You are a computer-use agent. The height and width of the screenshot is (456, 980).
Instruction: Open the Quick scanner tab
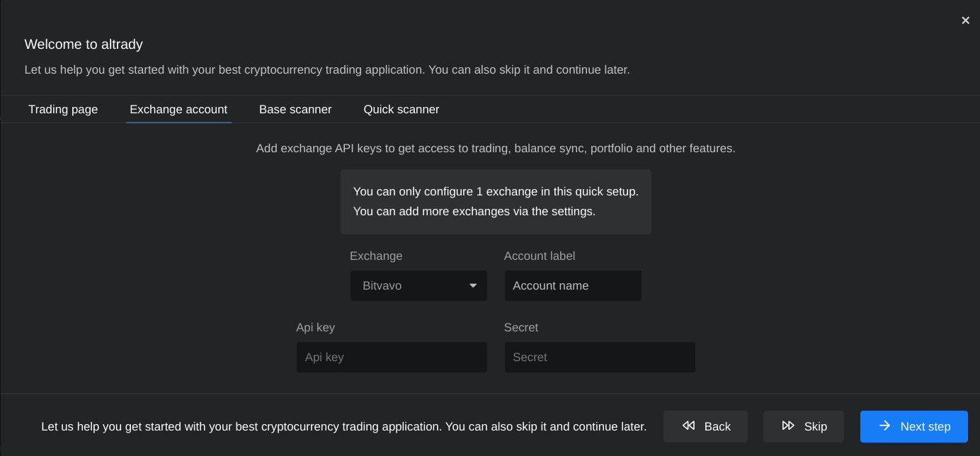[401, 110]
